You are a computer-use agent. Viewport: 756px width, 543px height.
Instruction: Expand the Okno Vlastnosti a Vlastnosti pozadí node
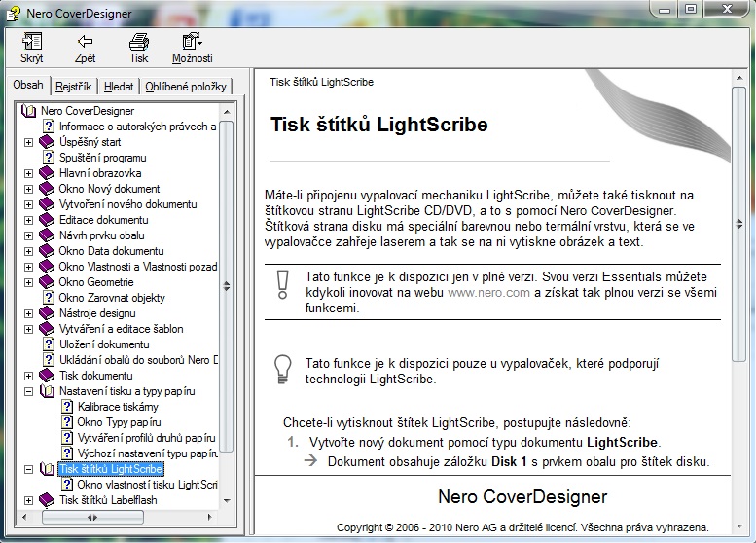click(x=28, y=268)
